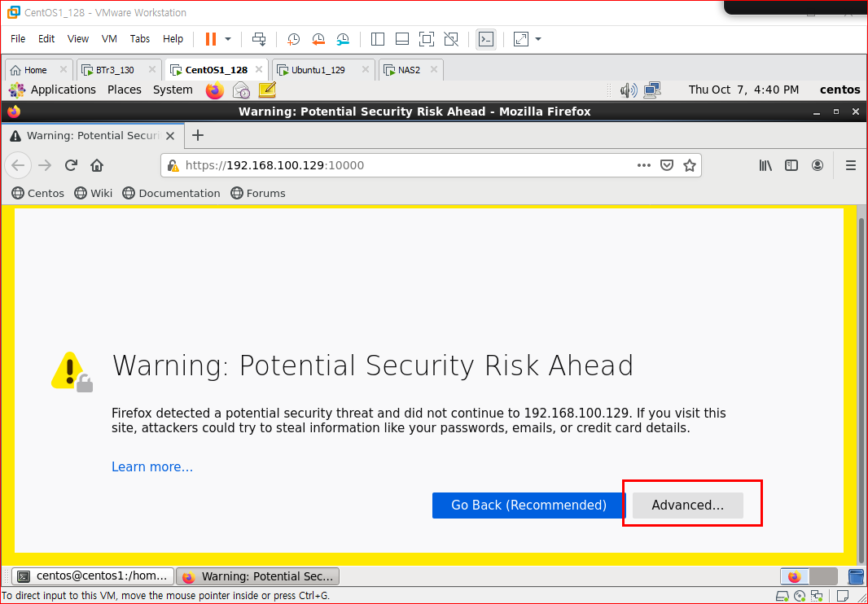
Task: Open page actions three-dot menu
Action: tap(644, 165)
